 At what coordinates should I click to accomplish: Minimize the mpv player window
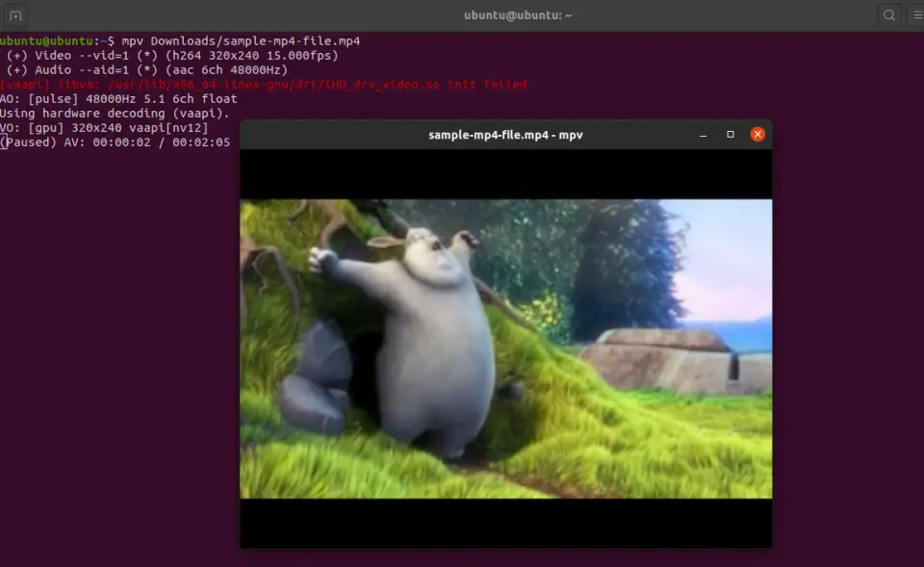pos(702,135)
